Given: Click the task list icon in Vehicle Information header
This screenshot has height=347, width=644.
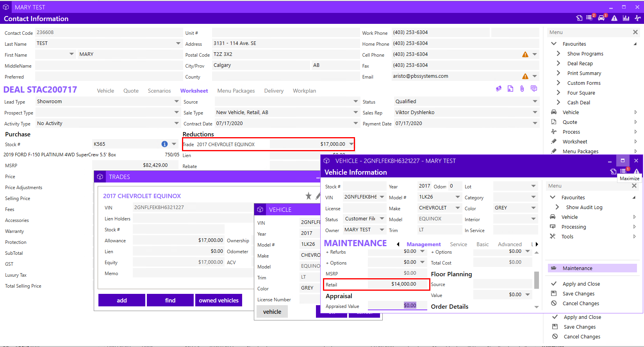Looking at the screenshot, I should pos(624,171).
